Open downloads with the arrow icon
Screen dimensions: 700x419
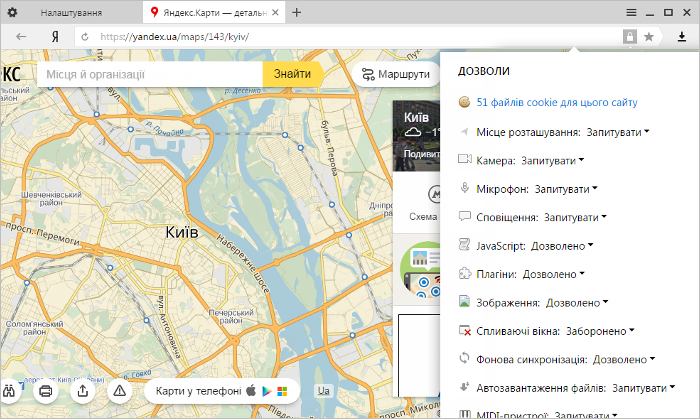tap(682, 37)
